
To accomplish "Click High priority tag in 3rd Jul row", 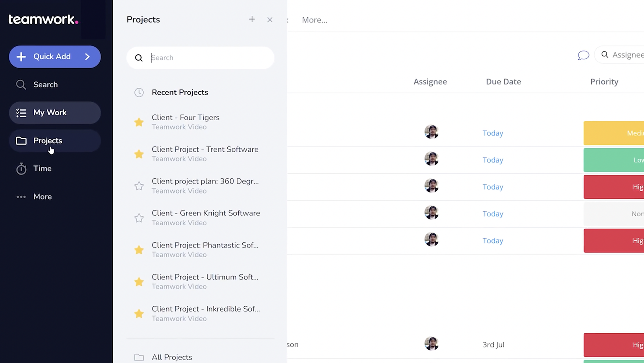I will point(614,345).
